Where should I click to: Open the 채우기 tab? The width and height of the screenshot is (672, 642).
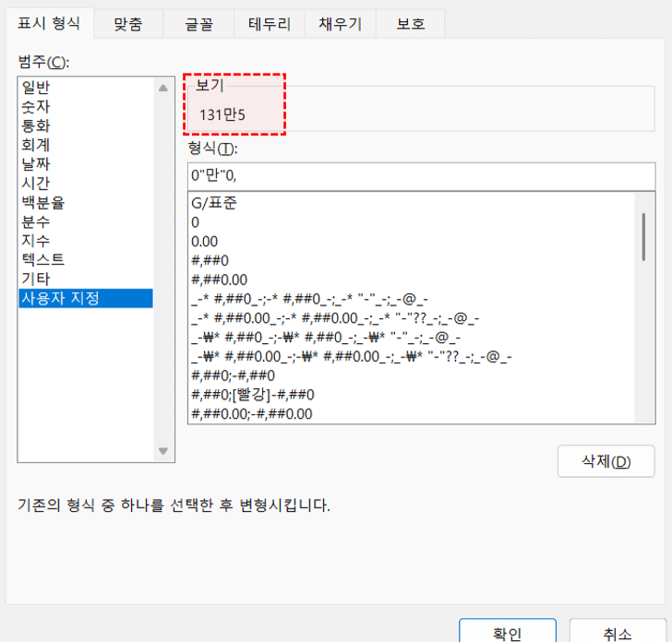pos(341,24)
